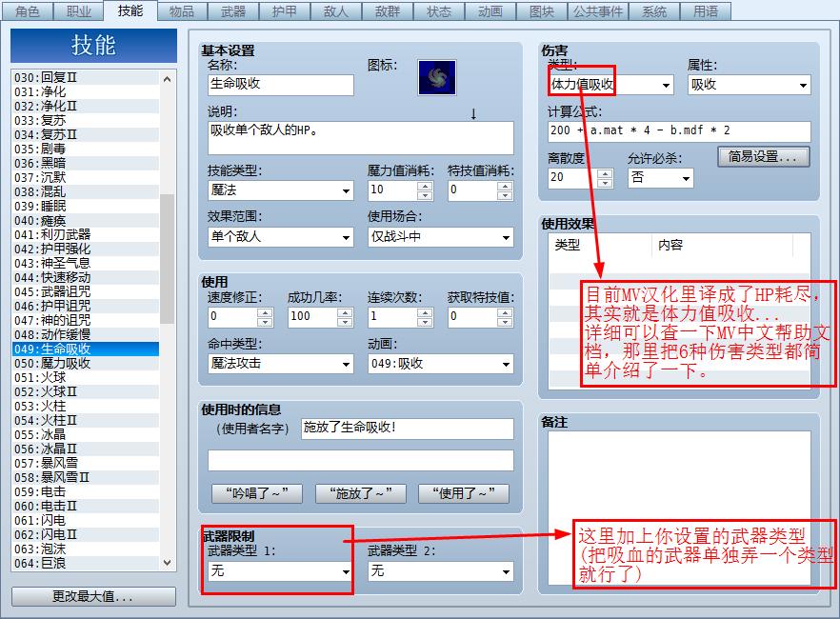This screenshot has width=840, height=619.
Task: Select skill 048:动作缓慢 in the list
Action: 86,334
